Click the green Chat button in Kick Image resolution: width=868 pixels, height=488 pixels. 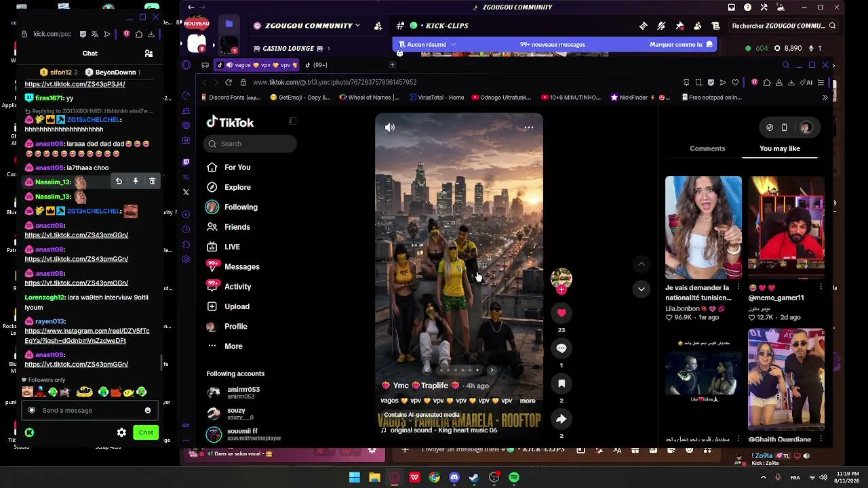pyautogui.click(x=146, y=432)
